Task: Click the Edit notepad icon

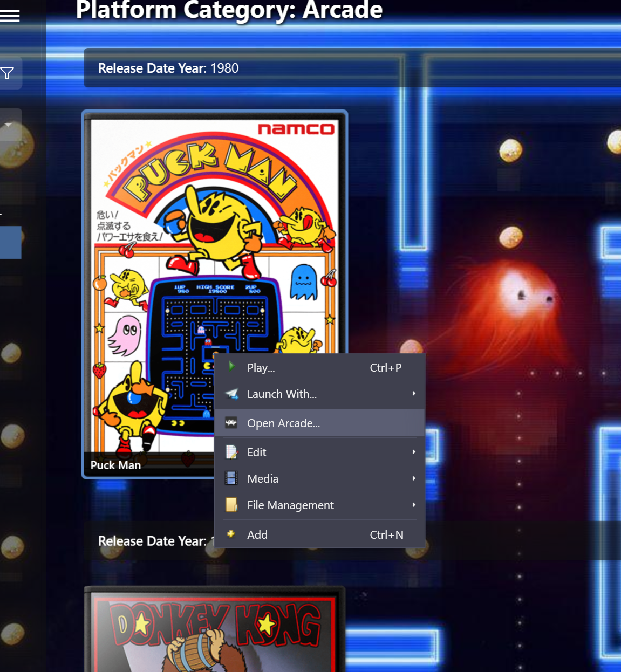Action: 231,452
